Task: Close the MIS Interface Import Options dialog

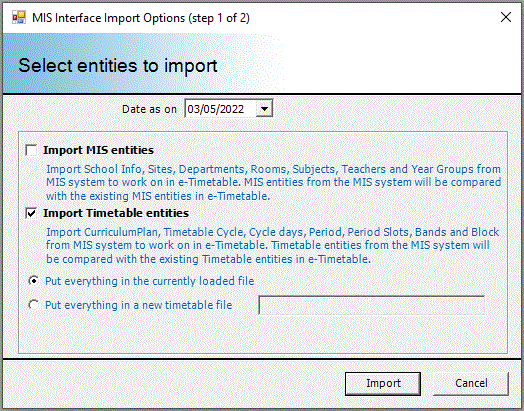Action: 506,17
